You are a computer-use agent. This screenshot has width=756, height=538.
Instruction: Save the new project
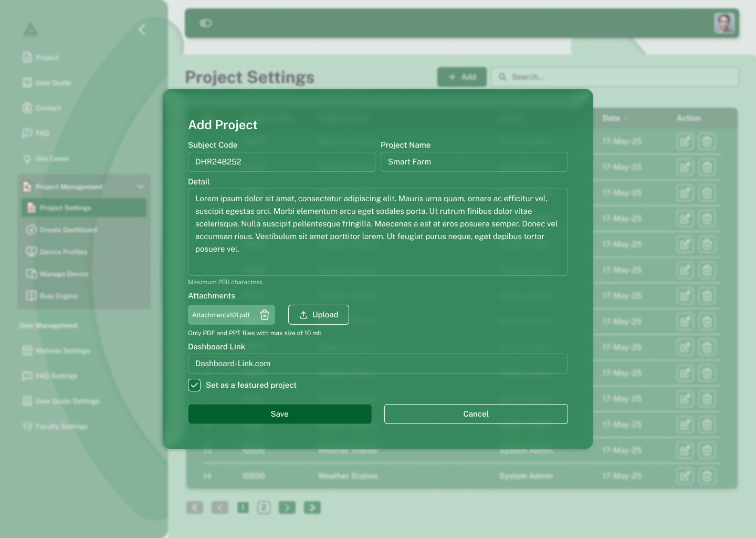tap(280, 414)
